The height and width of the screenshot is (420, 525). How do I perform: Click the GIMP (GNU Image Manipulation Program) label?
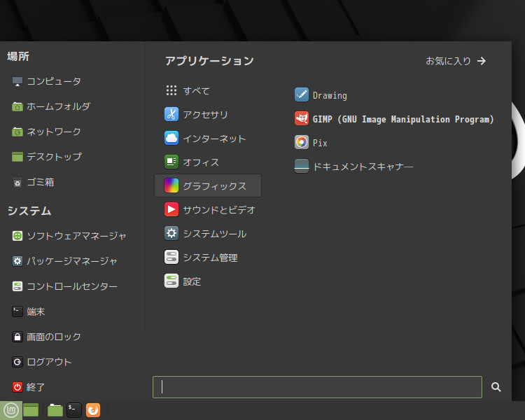point(403,119)
